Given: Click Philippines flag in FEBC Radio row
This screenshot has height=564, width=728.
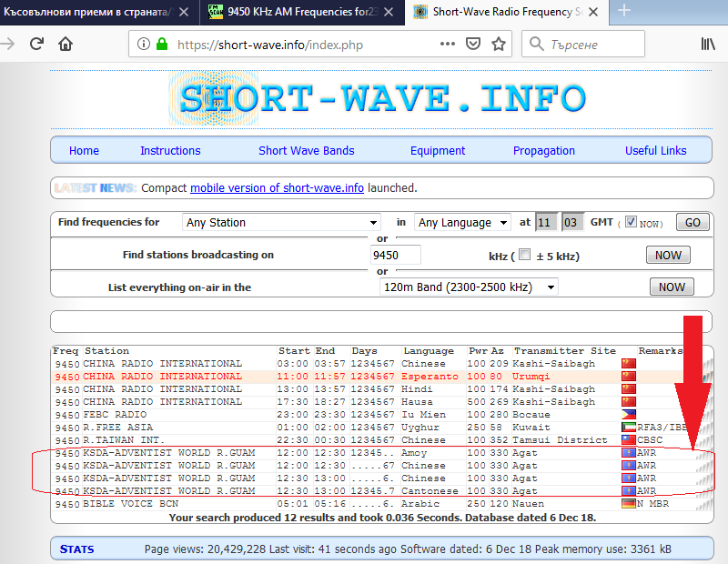Looking at the screenshot, I should coord(629,414).
